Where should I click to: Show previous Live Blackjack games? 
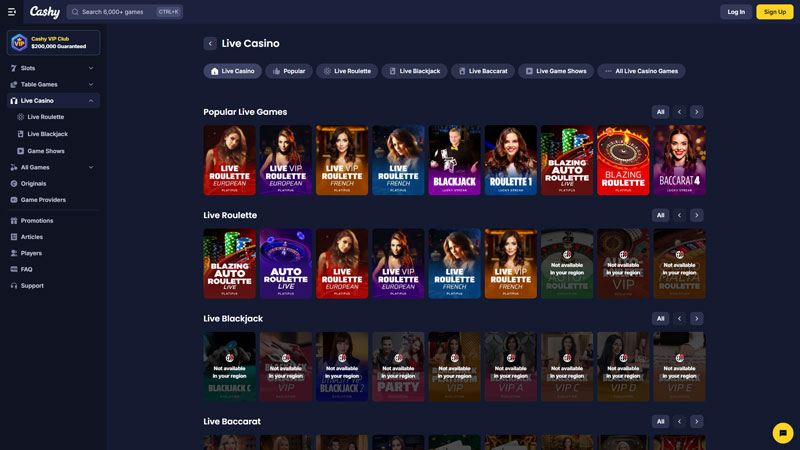click(679, 318)
